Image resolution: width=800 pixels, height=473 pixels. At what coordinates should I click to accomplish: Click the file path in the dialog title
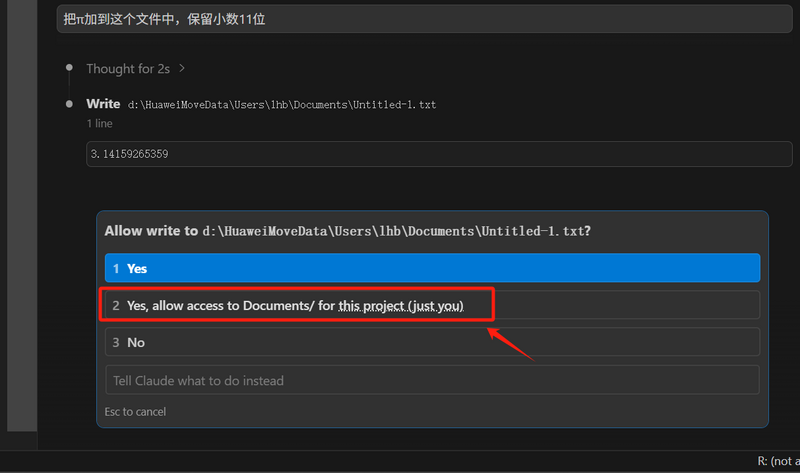(x=392, y=231)
